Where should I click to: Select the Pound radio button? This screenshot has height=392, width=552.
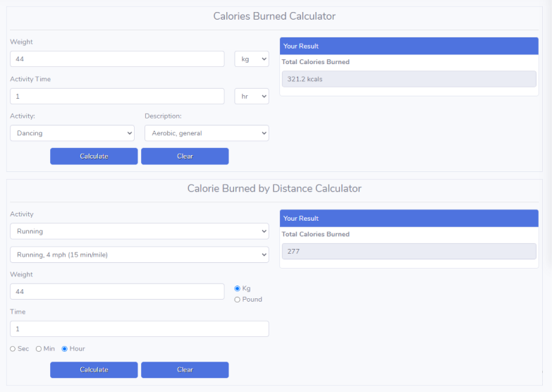238,300
